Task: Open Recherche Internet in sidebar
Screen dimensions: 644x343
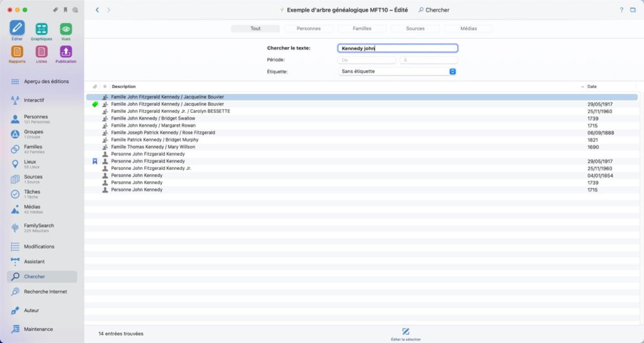Action: pyautogui.click(x=42, y=292)
